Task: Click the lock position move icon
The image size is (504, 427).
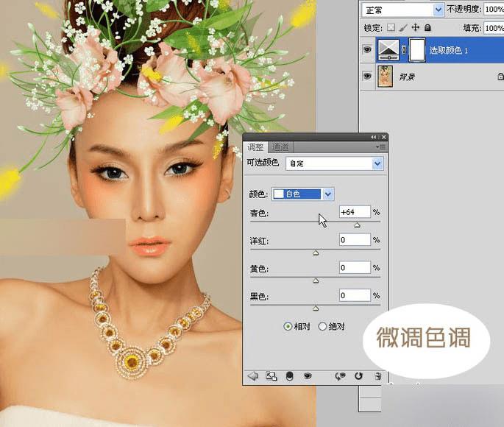Action: click(x=415, y=28)
